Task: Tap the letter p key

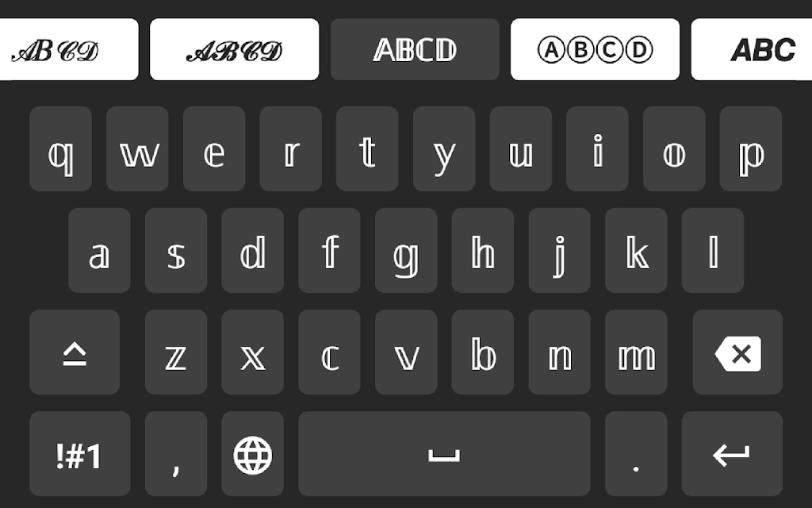Action: 751,148
